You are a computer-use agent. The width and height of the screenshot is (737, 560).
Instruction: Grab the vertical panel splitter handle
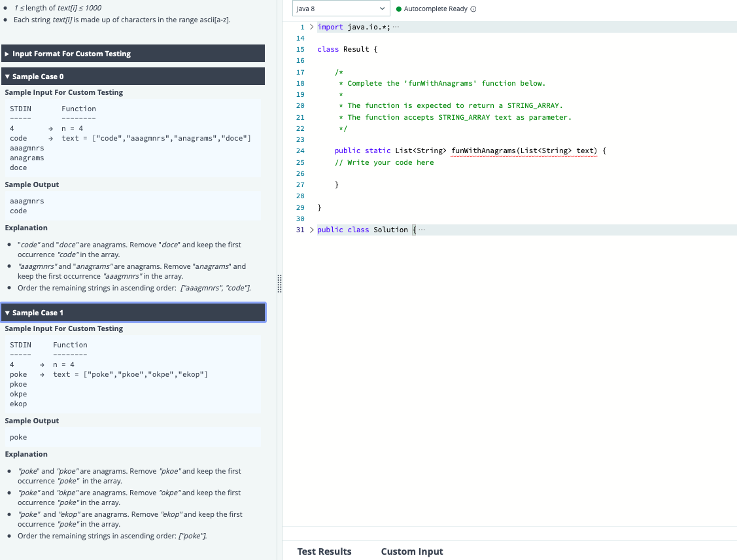279,283
